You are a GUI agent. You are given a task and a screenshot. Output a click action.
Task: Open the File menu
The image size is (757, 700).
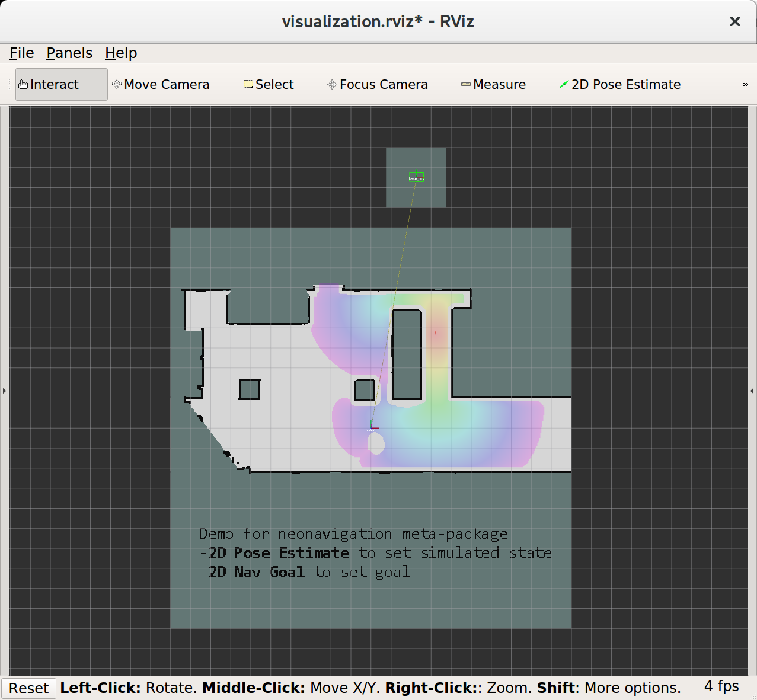pyautogui.click(x=21, y=53)
